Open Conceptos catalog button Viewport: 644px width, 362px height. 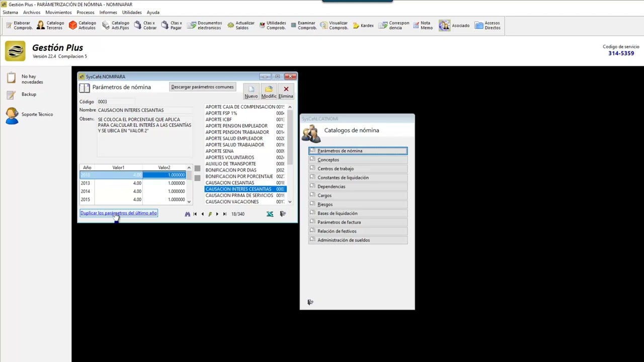tap(358, 160)
